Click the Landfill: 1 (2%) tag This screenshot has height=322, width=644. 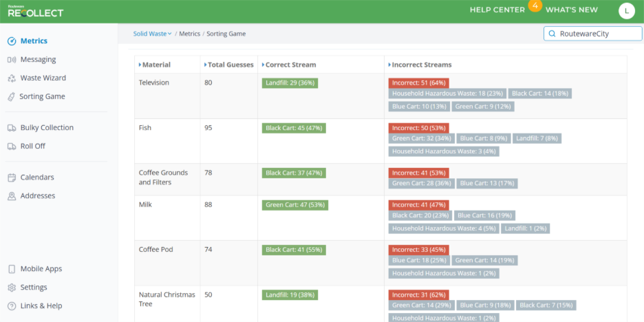[x=526, y=228]
